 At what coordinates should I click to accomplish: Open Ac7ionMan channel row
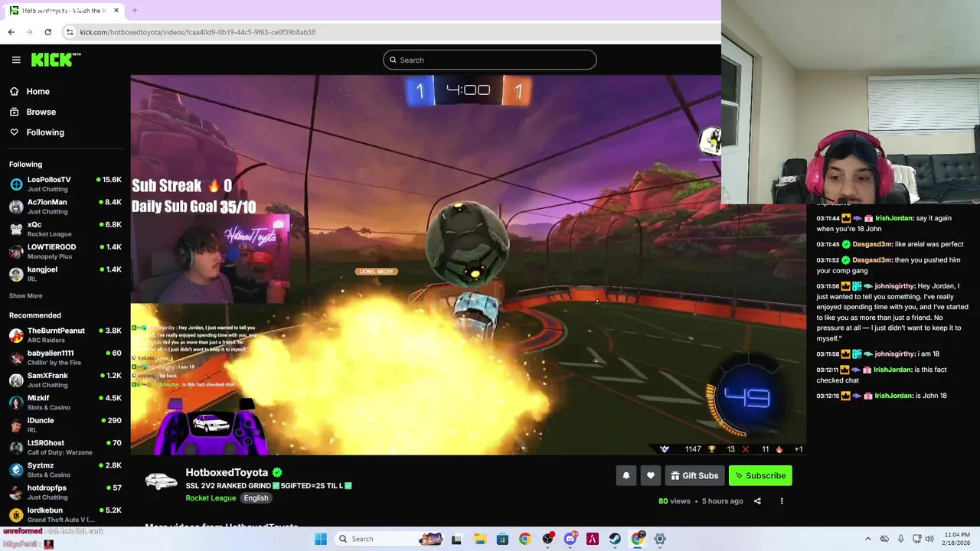pyautogui.click(x=65, y=207)
